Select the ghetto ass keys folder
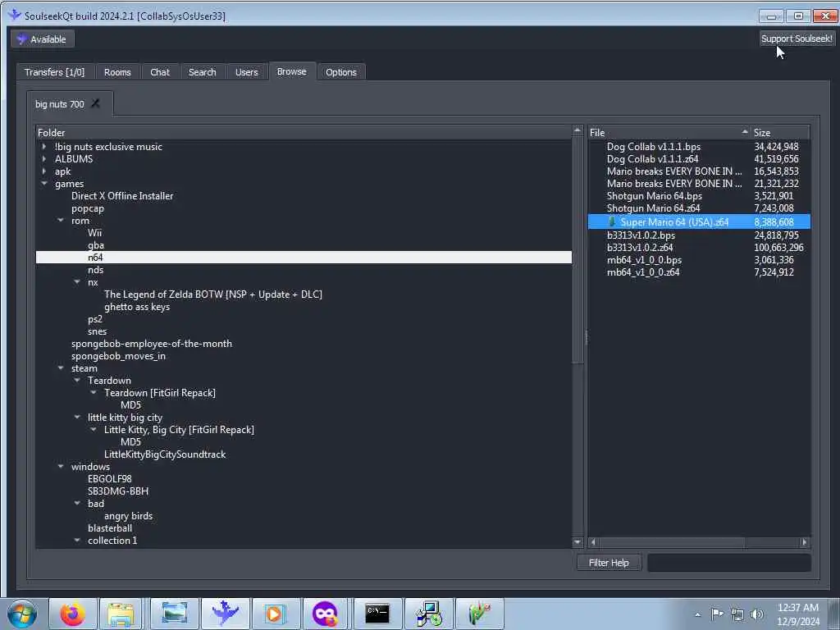The height and width of the screenshot is (630, 840). click(137, 307)
